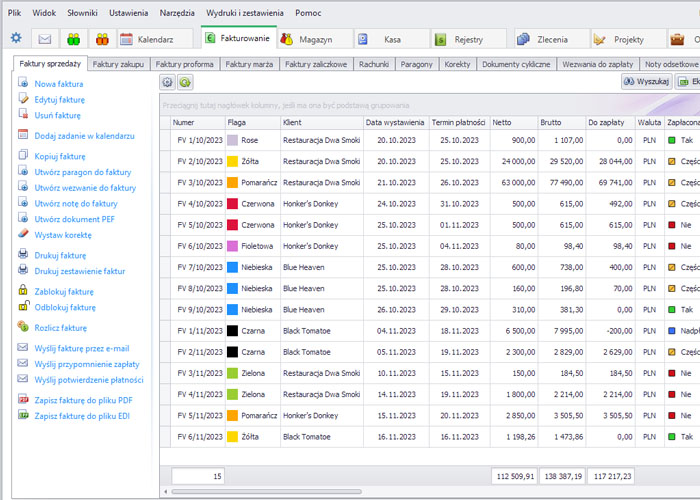
Task: Refresh the invoice list with the green arrow icon
Action: pos(185,81)
